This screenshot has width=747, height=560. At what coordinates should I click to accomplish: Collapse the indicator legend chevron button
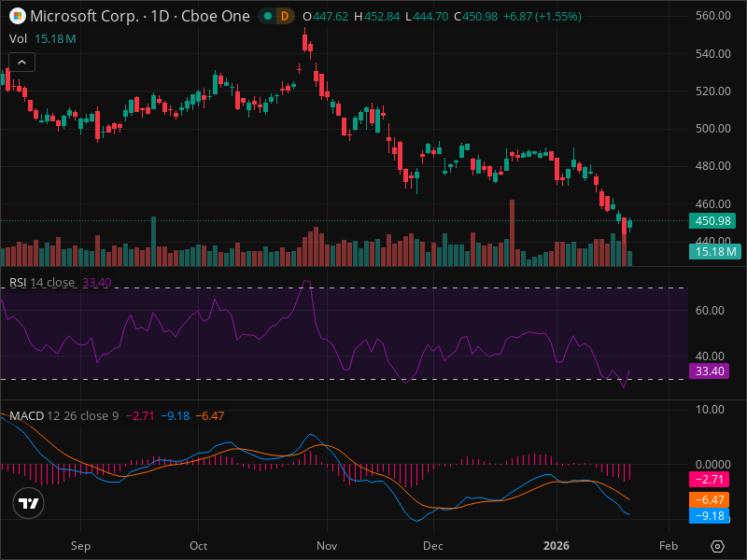tap(21, 62)
